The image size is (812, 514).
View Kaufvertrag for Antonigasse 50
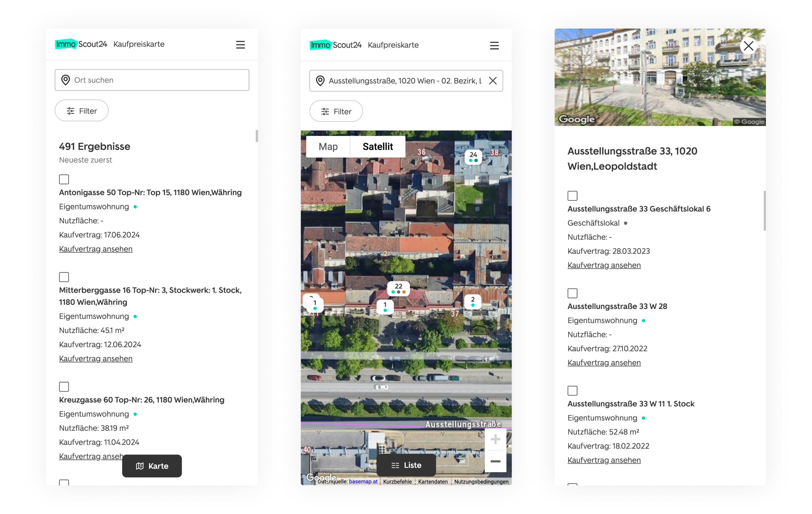[x=96, y=249]
